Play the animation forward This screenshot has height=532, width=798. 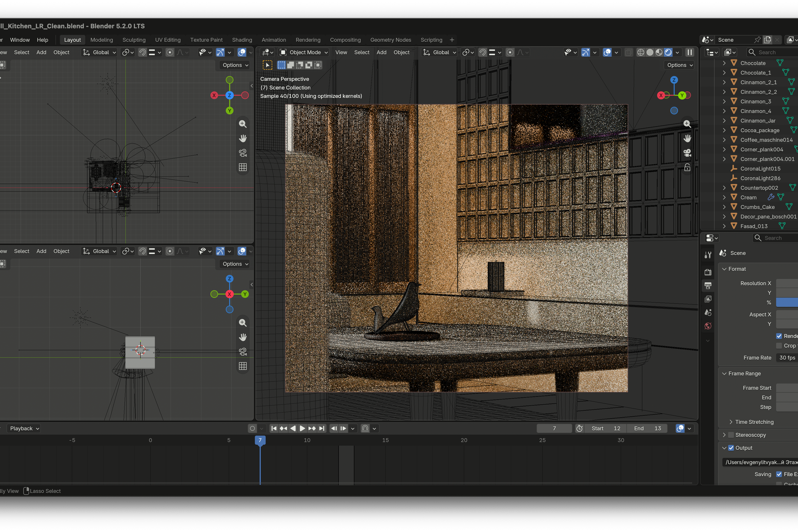[302, 429]
